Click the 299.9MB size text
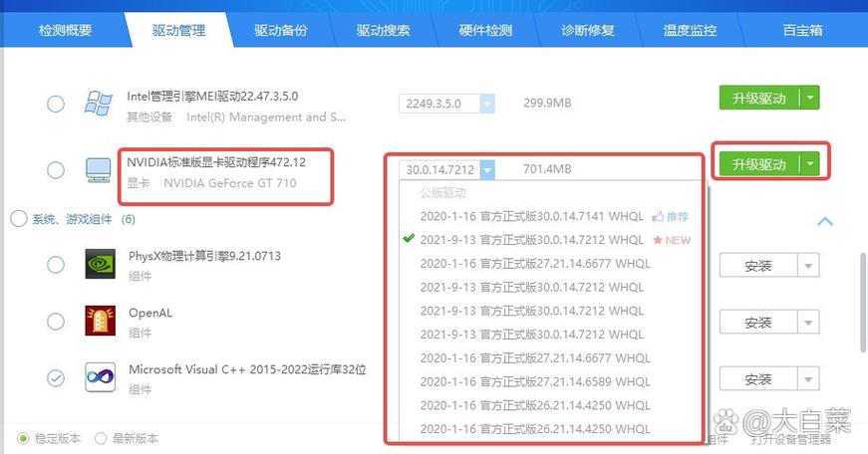The width and height of the screenshot is (868, 454). pyautogui.click(x=547, y=103)
